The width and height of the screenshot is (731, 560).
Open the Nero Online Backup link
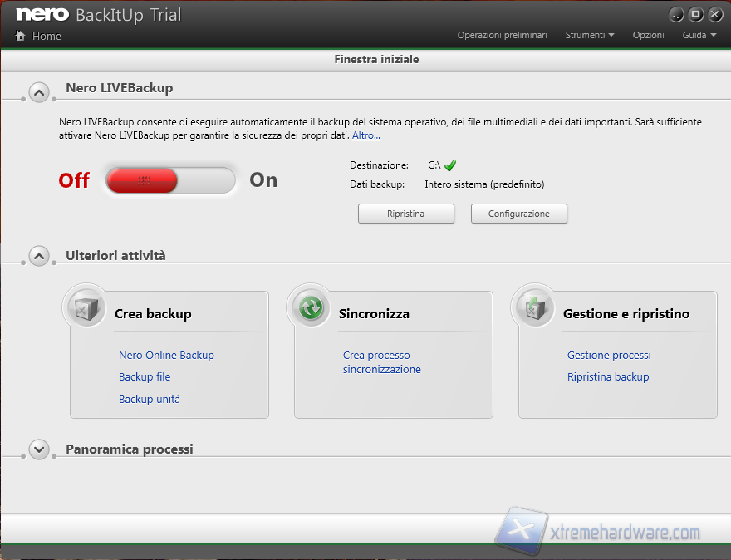click(166, 355)
